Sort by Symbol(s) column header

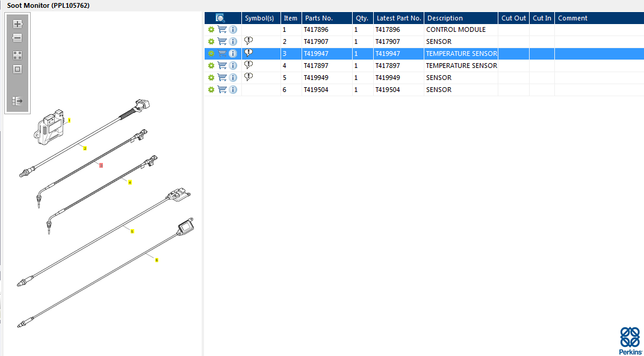261,18
